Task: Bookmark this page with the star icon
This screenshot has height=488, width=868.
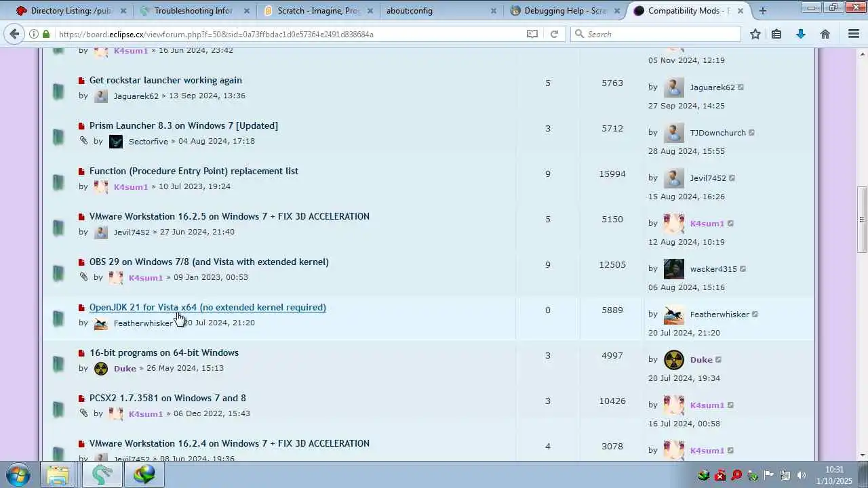Action: pos(755,34)
